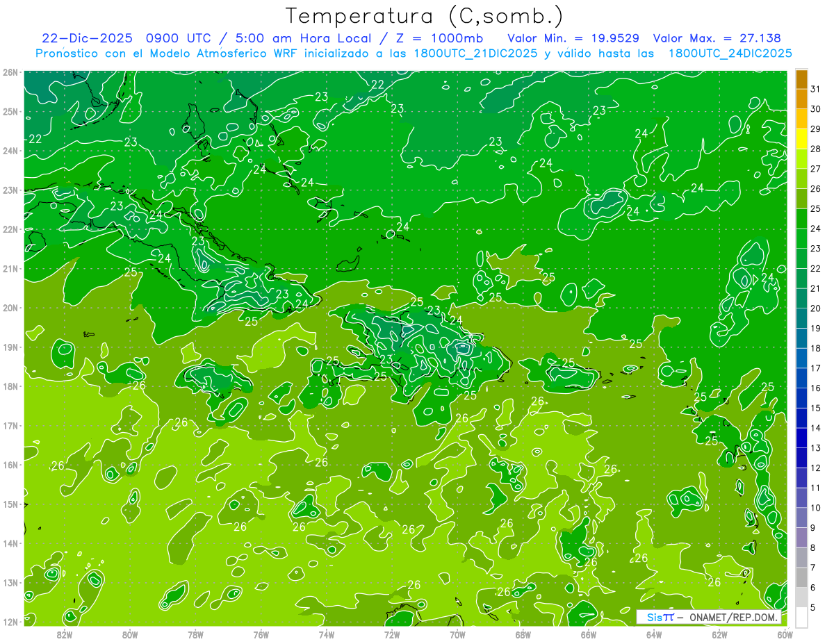Click the '72W' longitude axis label
The height and width of the screenshot is (644, 834).
point(392,634)
